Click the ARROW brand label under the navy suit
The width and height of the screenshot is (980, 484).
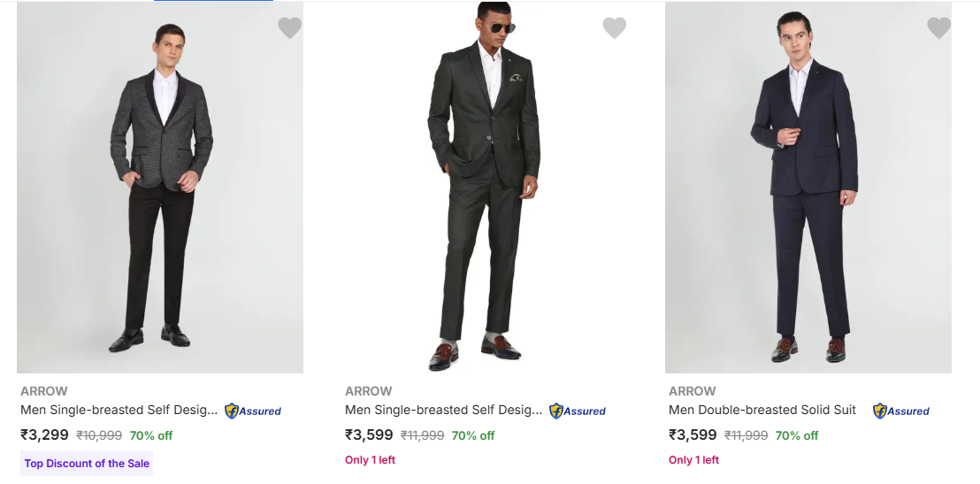693,391
